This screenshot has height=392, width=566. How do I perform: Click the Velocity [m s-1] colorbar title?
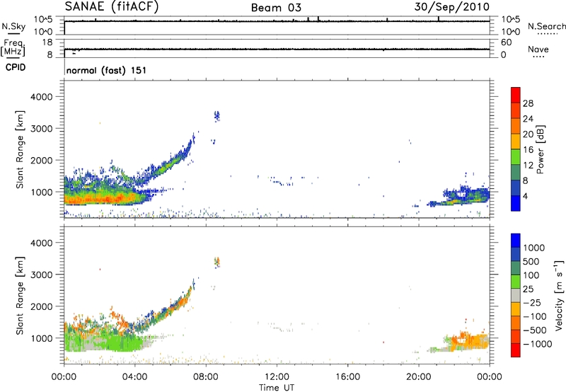(x=559, y=295)
